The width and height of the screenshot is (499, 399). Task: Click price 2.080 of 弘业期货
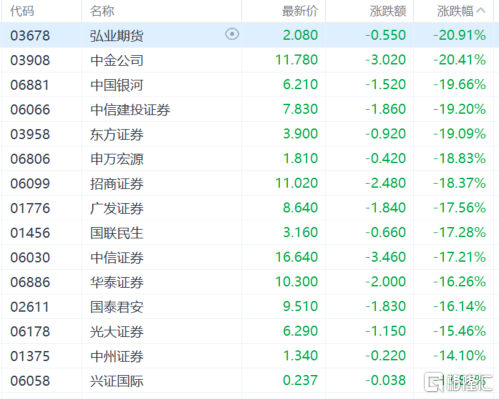point(300,35)
